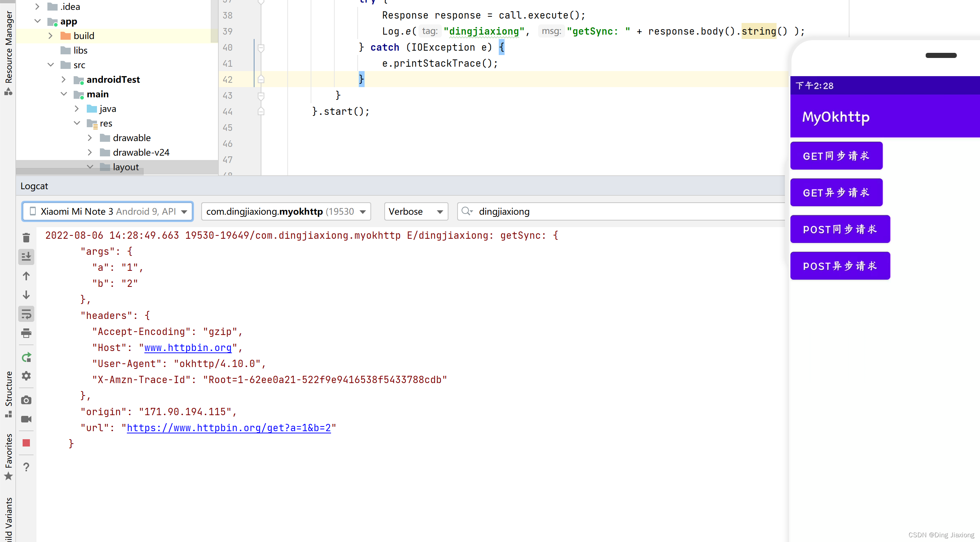The image size is (980, 542).
Task: Open the Favorites side tab
Action: pos(8,457)
